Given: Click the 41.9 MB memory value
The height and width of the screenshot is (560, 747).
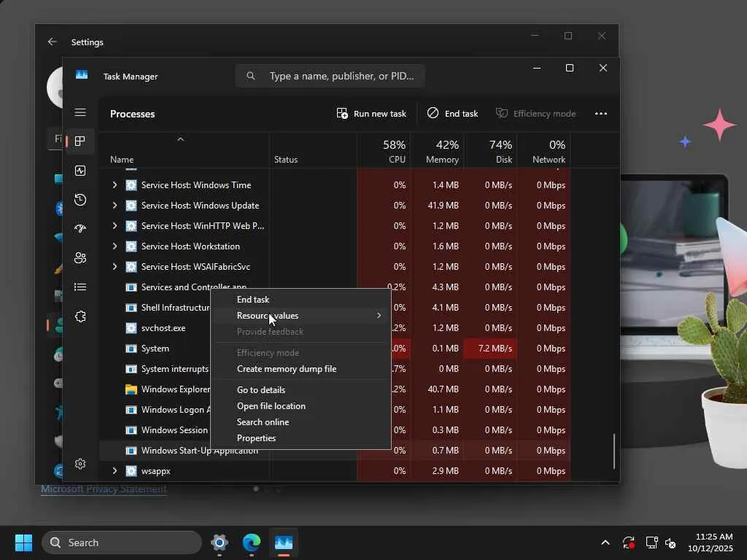Looking at the screenshot, I should coord(443,205).
